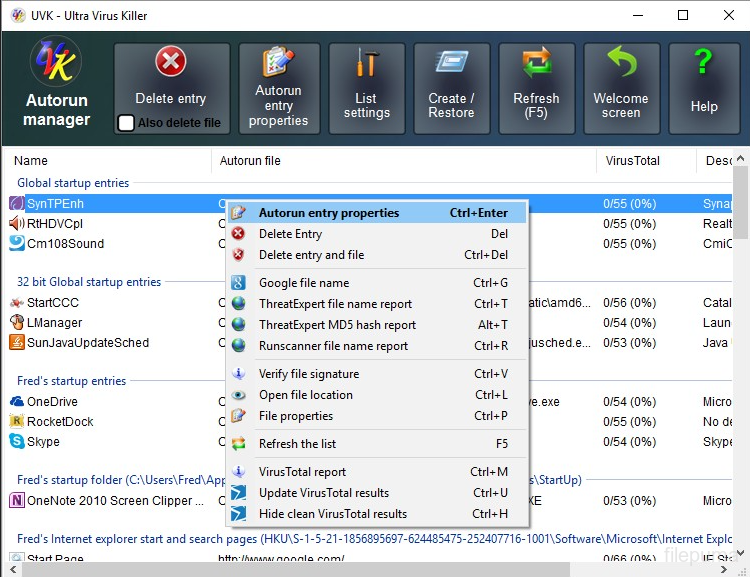The image size is (750, 577).
Task: Select Verify file signature in the menu
Action: (308, 374)
